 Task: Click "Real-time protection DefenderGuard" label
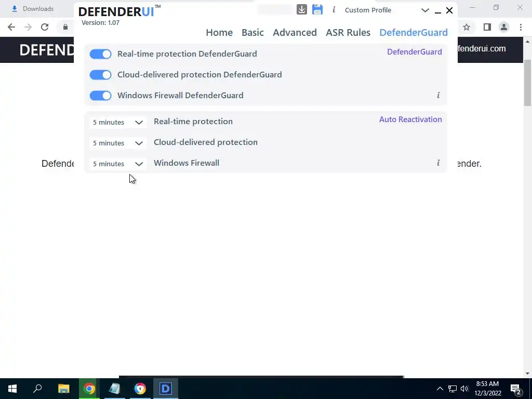coord(187,54)
